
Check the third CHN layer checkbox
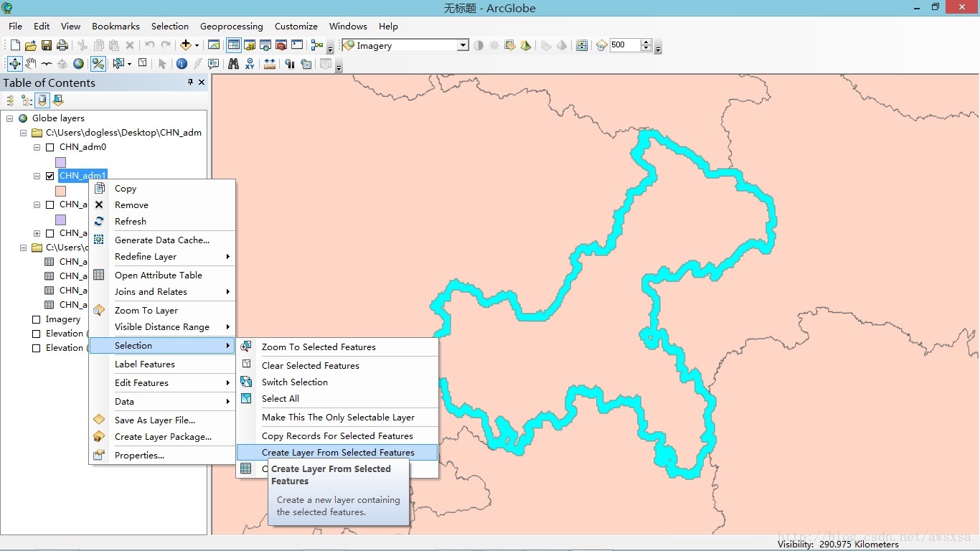(x=50, y=204)
